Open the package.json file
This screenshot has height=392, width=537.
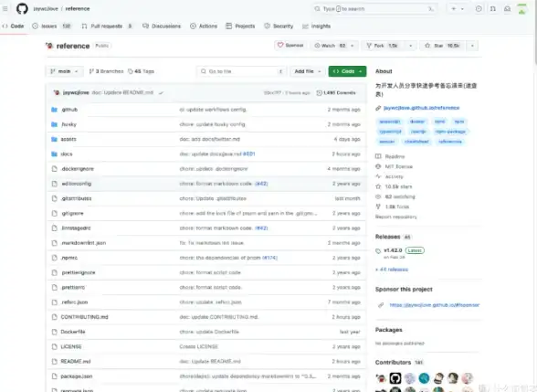pyautogui.click(x=77, y=376)
